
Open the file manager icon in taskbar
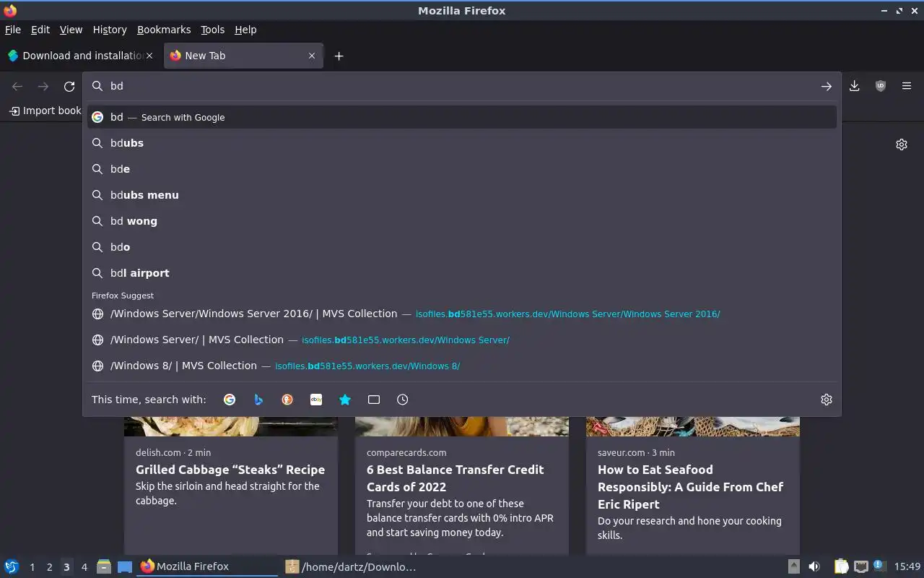tap(104, 566)
